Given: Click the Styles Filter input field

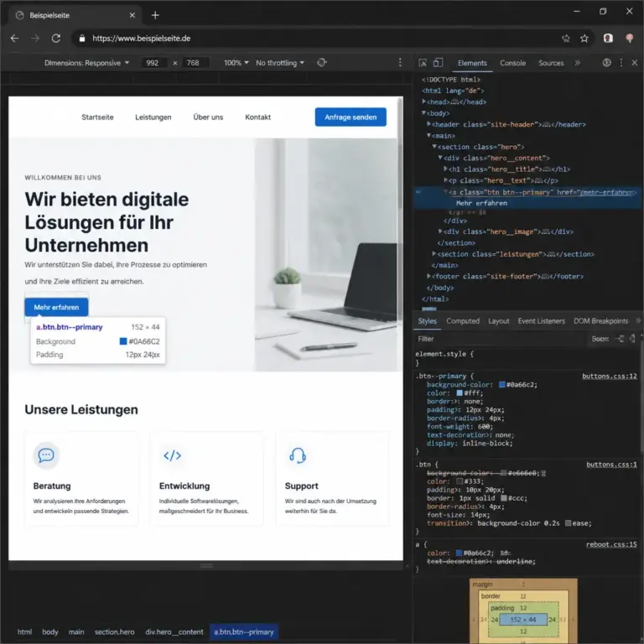Looking at the screenshot, I should click(501, 339).
